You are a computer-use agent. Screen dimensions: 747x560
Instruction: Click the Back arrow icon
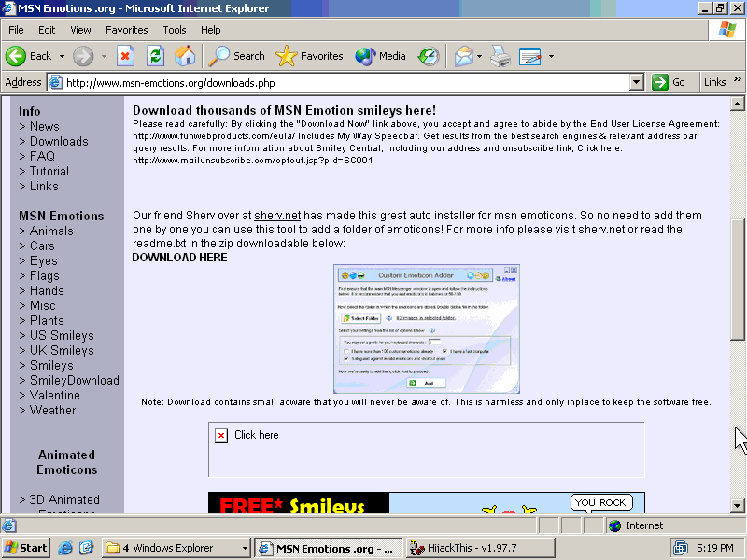(x=16, y=56)
